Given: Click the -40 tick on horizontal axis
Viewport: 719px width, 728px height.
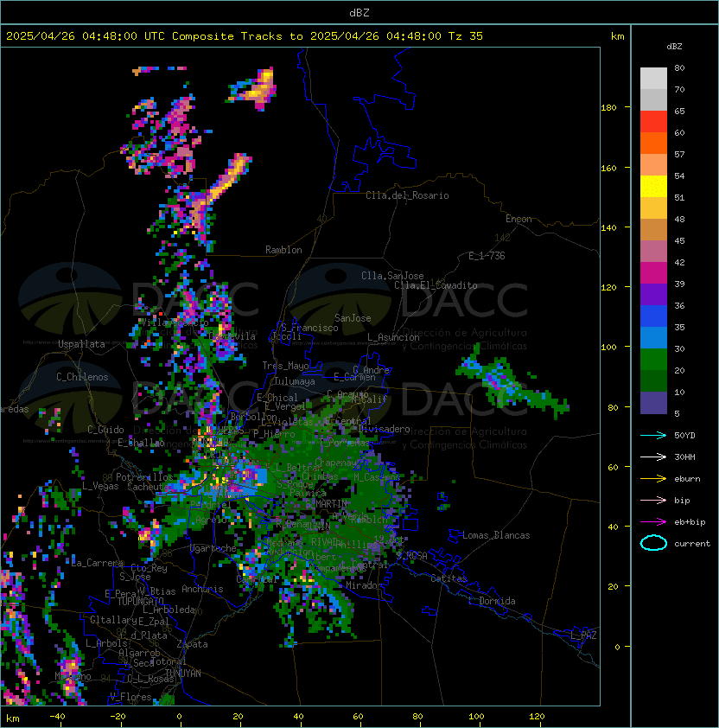Looking at the screenshot, I should [57, 717].
